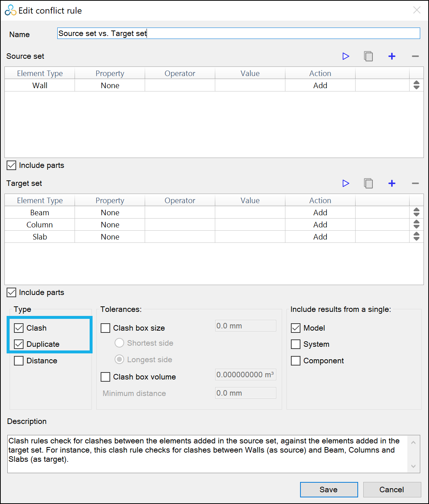This screenshot has height=504, width=429.
Task: Reorder the Column row with arrows
Action: pyautogui.click(x=416, y=224)
